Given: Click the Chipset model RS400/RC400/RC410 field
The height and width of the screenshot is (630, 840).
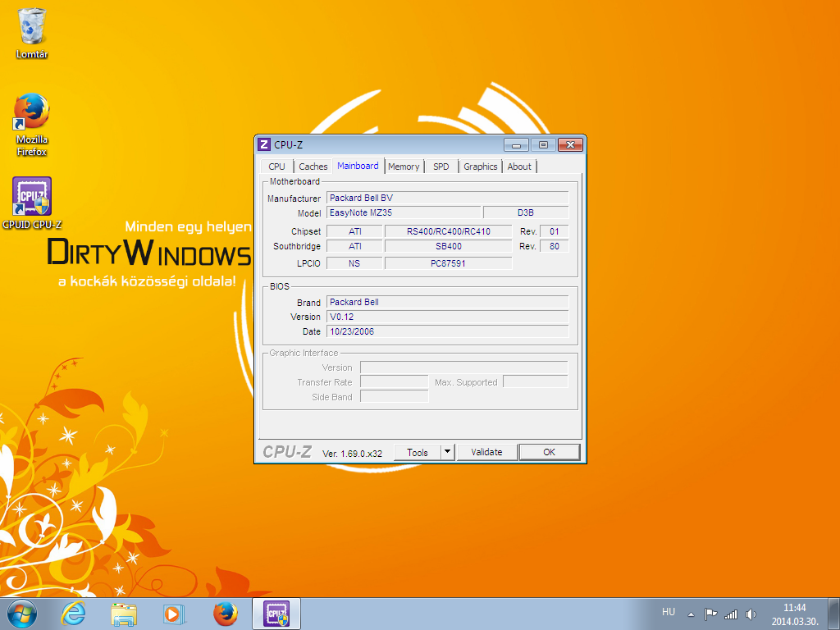Looking at the screenshot, I should click(x=449, y=231).
